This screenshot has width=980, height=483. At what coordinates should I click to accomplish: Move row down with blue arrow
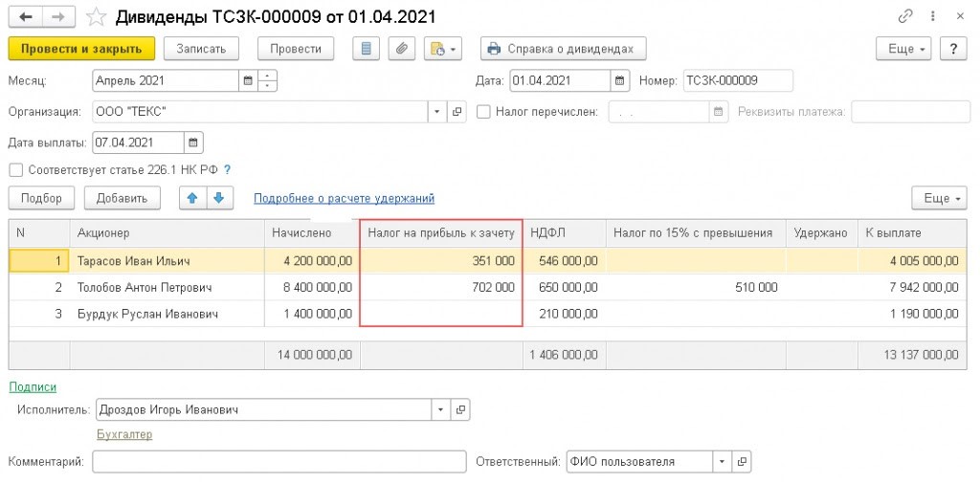click(219, 198)
